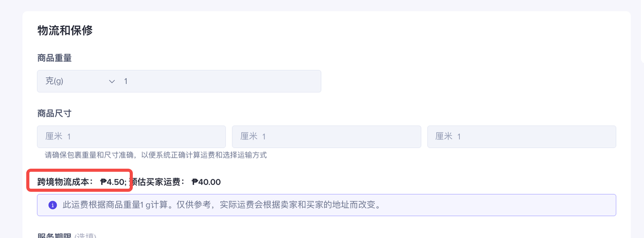Screen dimensions: 644x238
Task: Click the package accuracy hint text
Action: coord(156,155)
